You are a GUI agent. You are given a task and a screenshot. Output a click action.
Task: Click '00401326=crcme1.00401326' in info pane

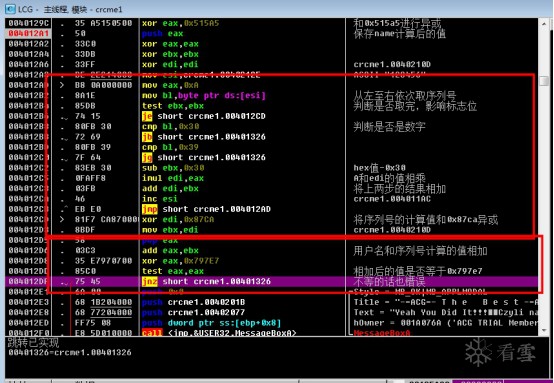(x=70, y=352)
